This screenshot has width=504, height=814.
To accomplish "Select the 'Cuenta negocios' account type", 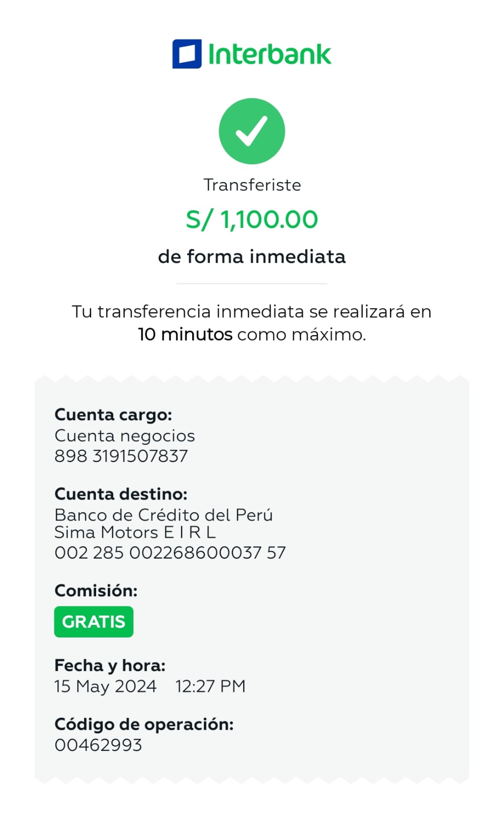I will [x=125, y=436].
